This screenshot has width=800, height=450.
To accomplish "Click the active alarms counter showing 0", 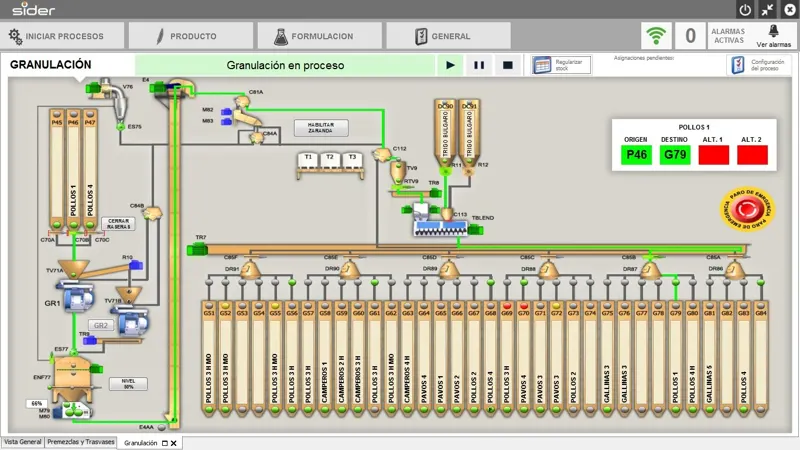I will pyautogui.click(x=690, y=36).
